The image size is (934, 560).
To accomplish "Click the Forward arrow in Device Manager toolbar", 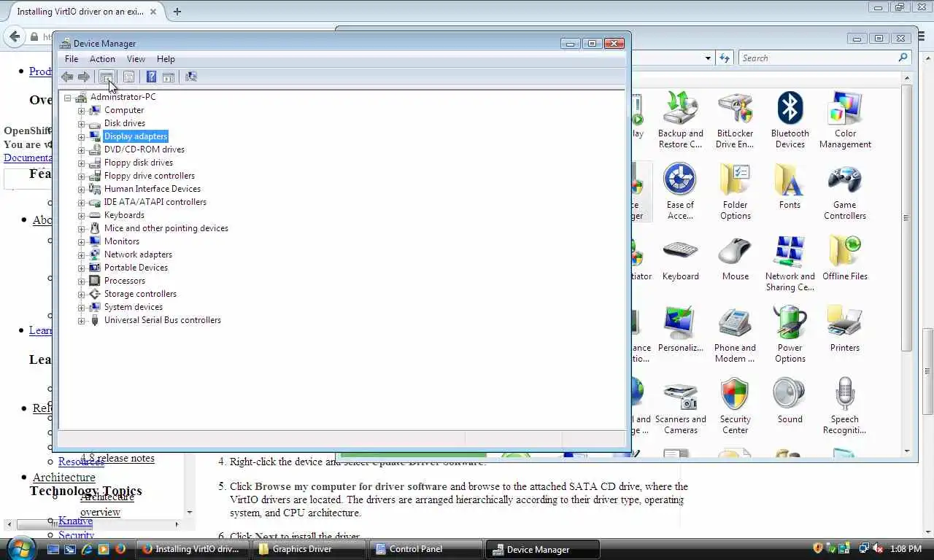I will (84, 77).
